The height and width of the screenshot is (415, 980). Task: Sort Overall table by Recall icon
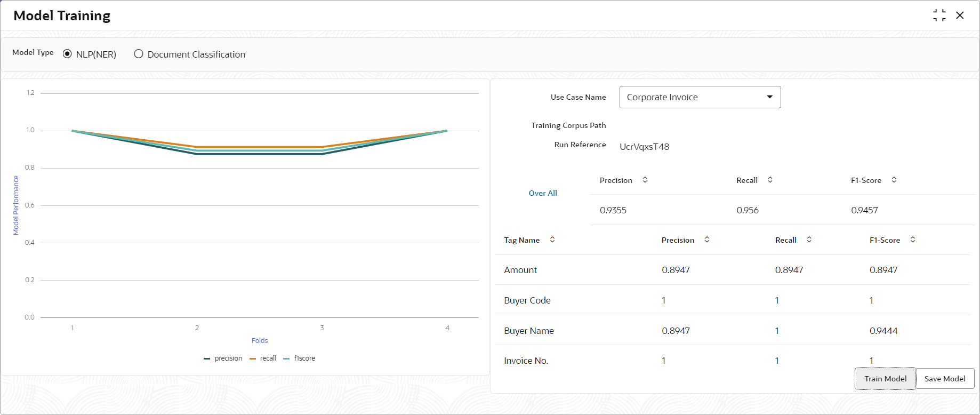(x=770, y=180)
